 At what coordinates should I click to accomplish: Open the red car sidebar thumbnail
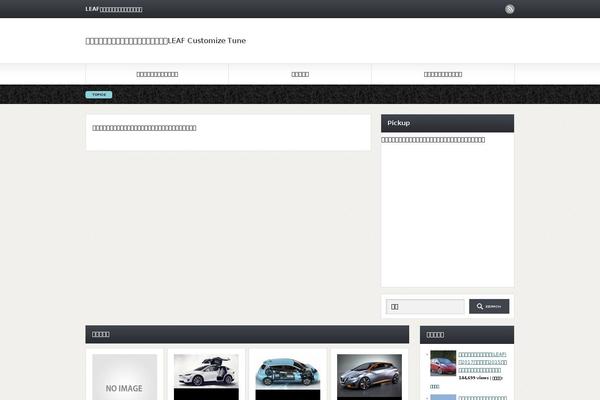point(443,363)
